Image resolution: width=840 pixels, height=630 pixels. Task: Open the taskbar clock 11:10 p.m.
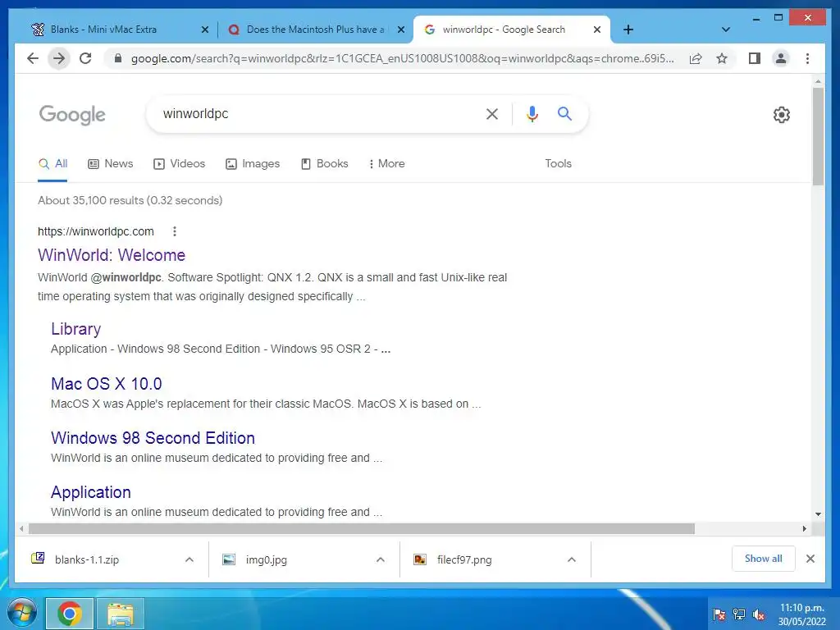click(802, 614)
